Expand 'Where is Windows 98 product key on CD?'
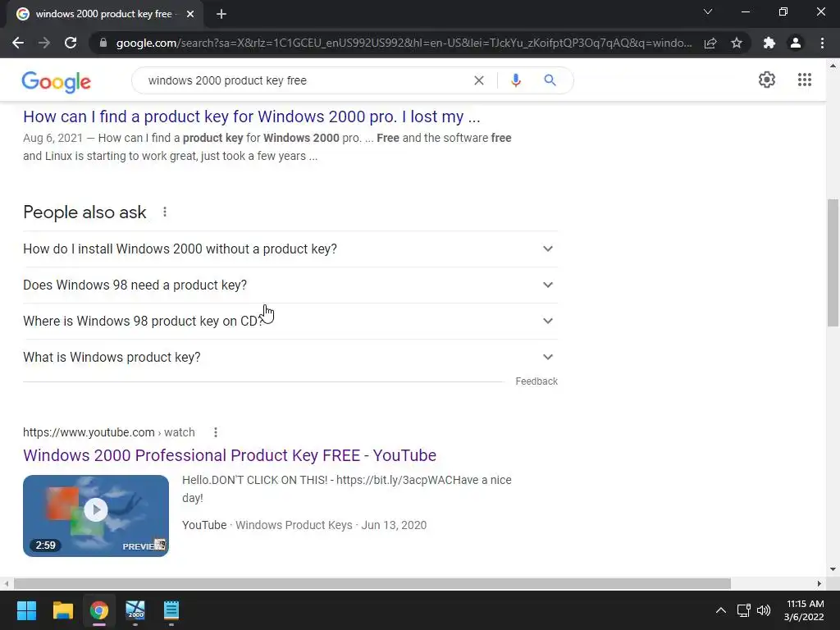 point(290,321)
